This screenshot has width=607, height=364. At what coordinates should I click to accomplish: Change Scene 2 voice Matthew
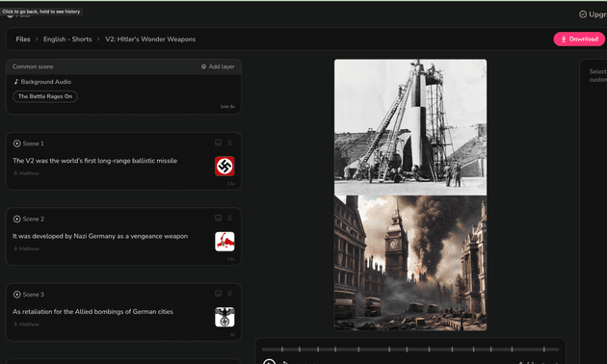tap(26, 248)
